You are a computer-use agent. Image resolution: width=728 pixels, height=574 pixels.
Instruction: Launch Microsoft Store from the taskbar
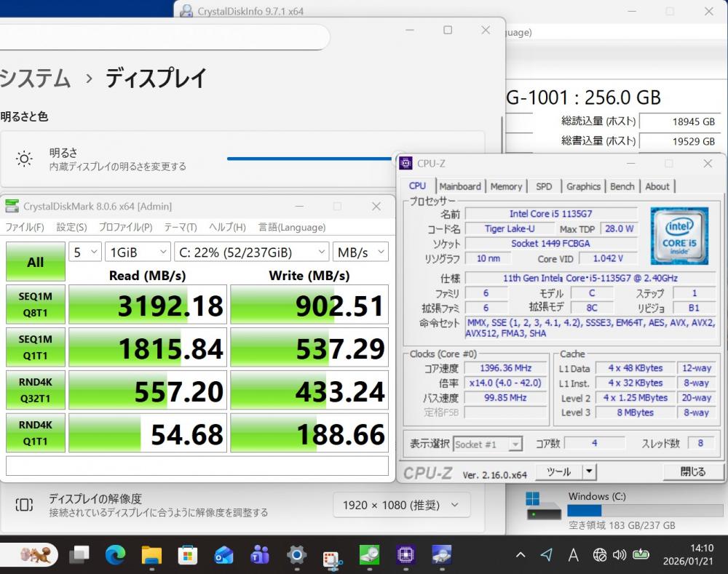[188, 556]
